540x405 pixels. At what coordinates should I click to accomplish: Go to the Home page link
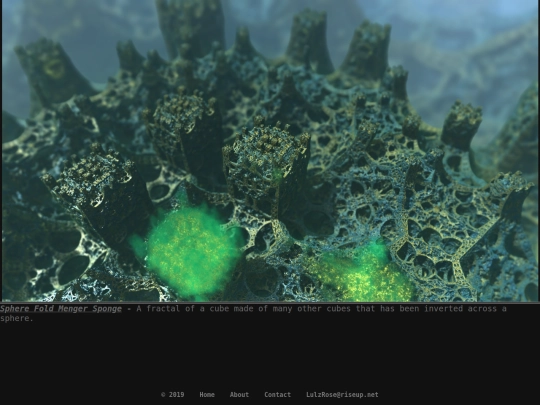coord(207,395)
